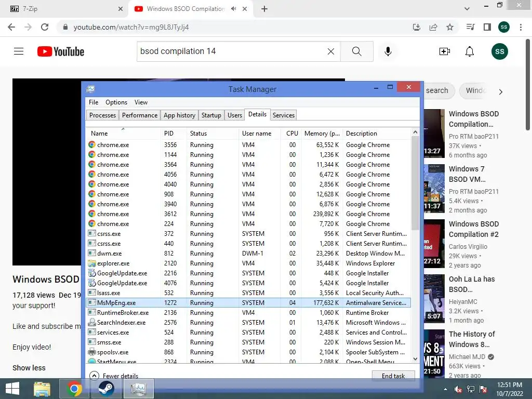
Task: Select MsMpEng.exe process row
Action: coord(248,303)
